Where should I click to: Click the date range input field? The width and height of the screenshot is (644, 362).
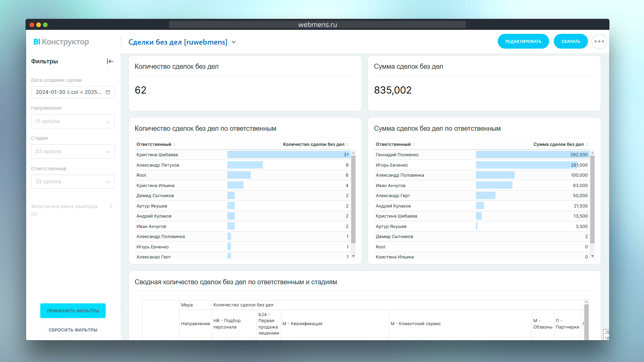[x=69, y=92]
